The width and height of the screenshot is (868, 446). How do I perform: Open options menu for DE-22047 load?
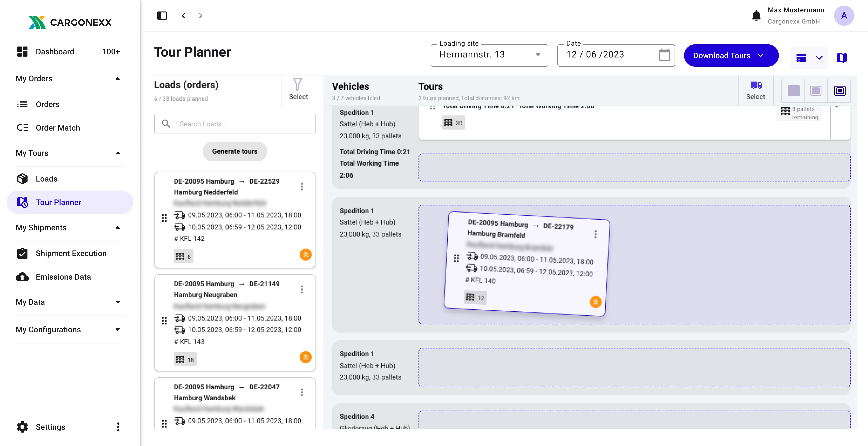click(x=302, y=392)
